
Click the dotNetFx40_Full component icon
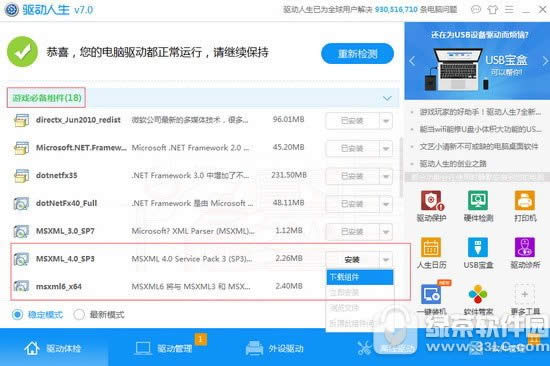pyautogui.click(x=21, y=204)
